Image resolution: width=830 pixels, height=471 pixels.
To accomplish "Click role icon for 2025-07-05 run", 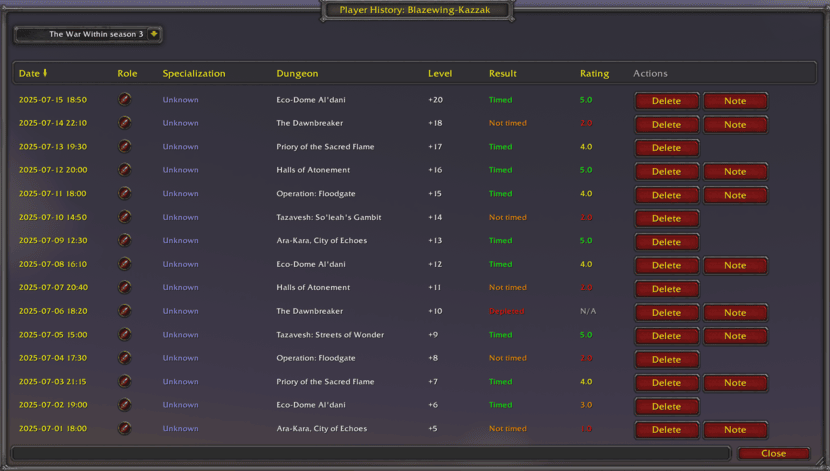I will [x=124, y=334].
